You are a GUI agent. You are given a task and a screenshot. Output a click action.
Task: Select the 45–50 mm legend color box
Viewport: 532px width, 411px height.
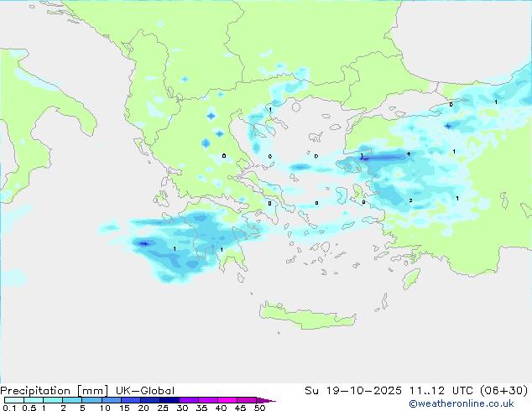point(247,400)
